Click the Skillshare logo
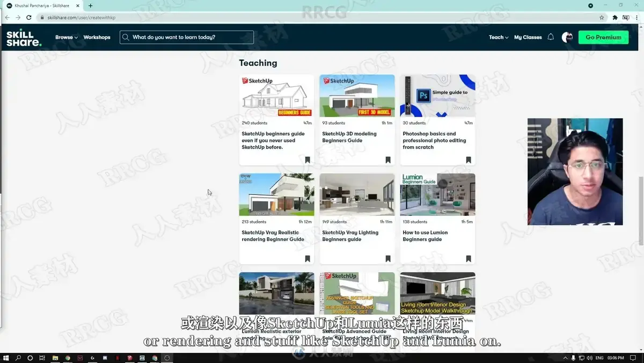The image size is (644, 363). (24, 37)
